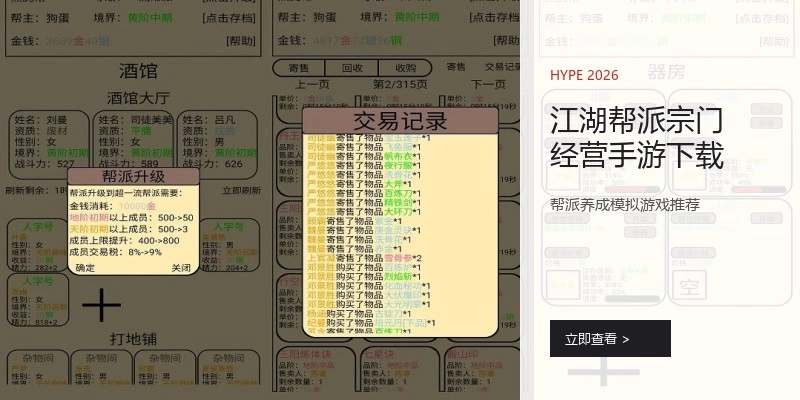Click [点击存档] in the middle trading panel
Screen dimensions: 800x400
click(x=494, y=18)
